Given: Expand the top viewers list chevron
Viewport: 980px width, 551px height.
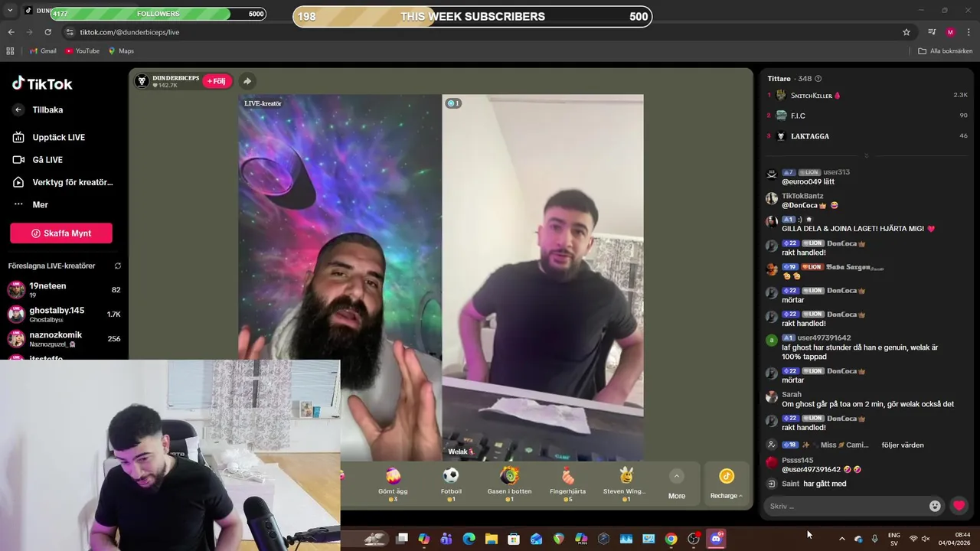Looking at the screenshot, I should [x=867, y=155].
